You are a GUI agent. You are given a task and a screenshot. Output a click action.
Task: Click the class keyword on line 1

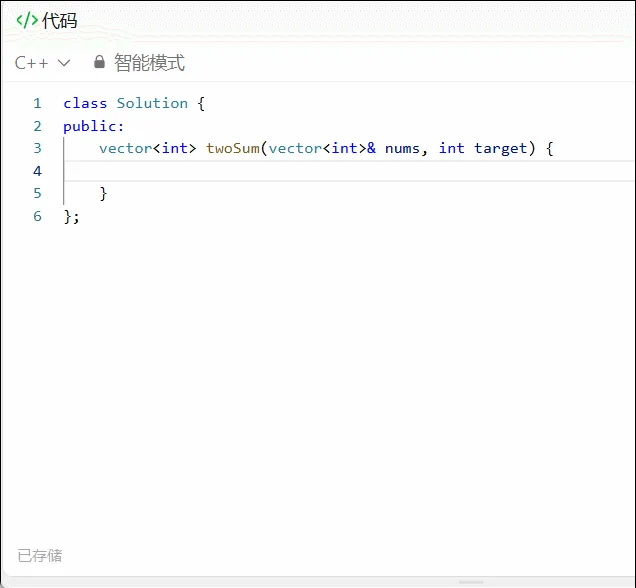(85, 103)
